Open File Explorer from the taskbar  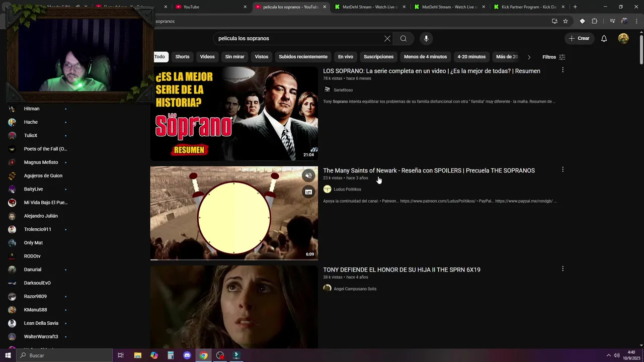[x=137, y=355]
